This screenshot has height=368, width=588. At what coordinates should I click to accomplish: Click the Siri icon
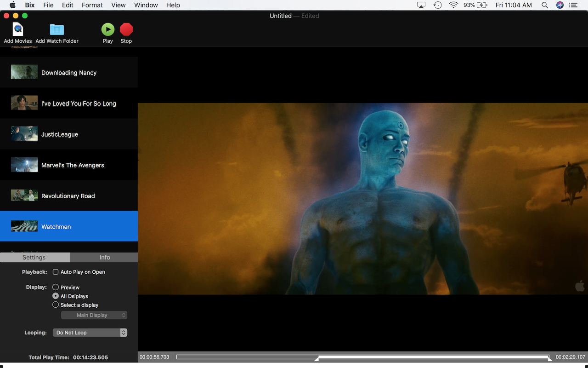coord(560,5)
